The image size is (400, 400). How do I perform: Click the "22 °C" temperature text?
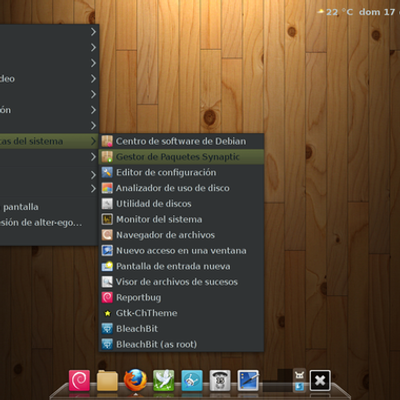coord(339,12)
